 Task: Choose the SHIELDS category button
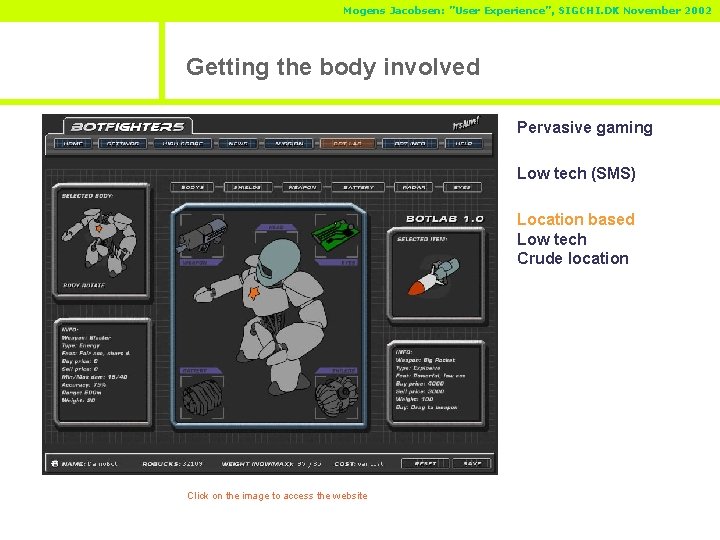tap(248, 187)
